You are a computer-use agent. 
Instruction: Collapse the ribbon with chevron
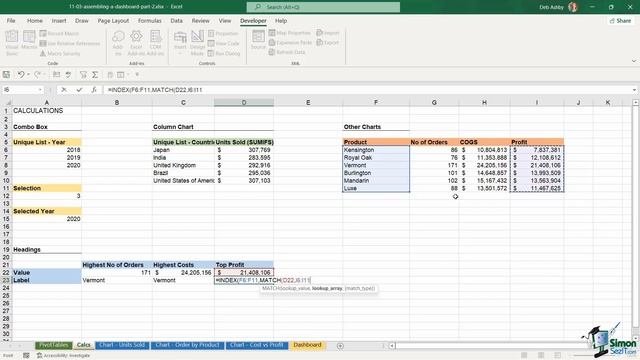click(x=633, y=61)
